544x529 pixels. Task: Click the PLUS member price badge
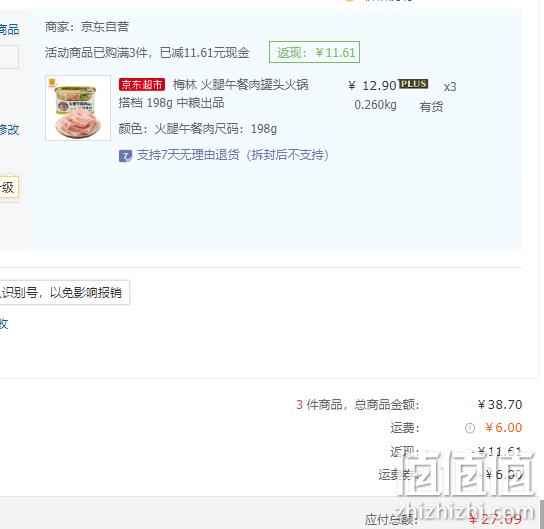point(413,84)
